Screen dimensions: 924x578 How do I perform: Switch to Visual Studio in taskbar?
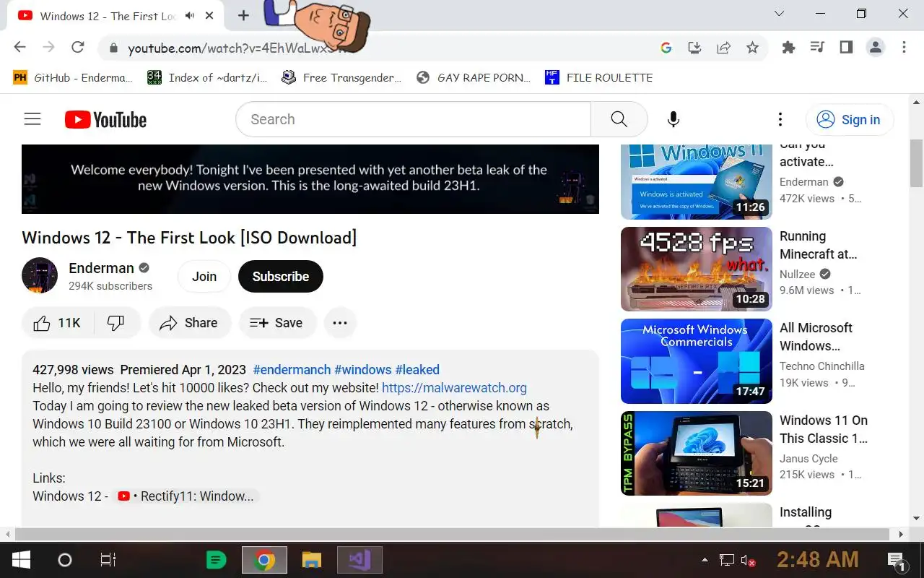[x=359, y=560]
